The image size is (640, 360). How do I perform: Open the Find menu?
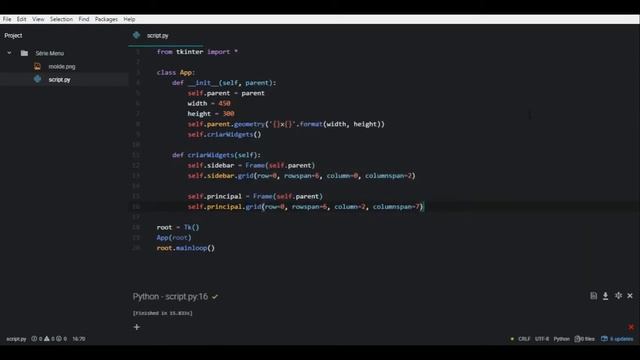[84, 19]
